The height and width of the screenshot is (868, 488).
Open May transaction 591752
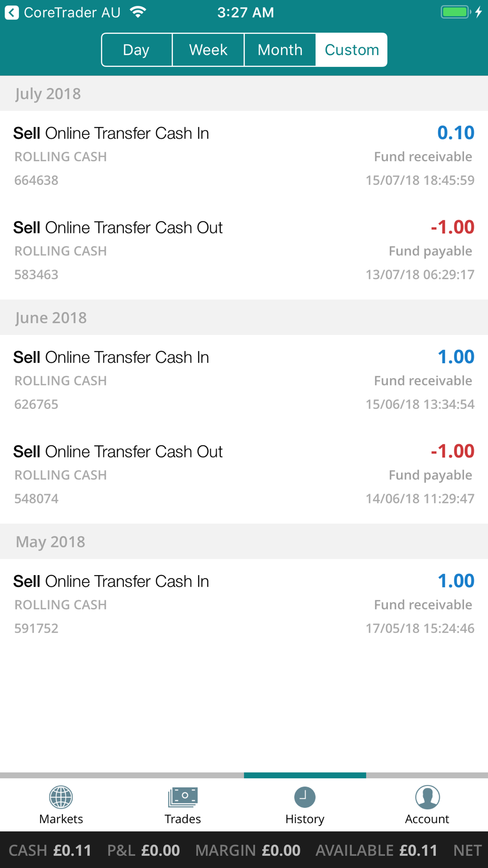tap(244, 605)
